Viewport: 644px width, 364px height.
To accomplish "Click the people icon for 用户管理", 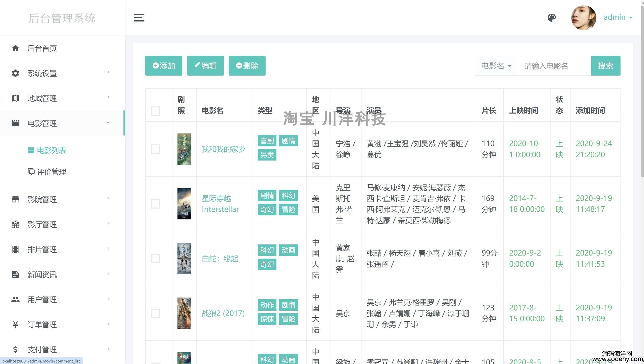I will pyautogui.click(x=15, y=299).
